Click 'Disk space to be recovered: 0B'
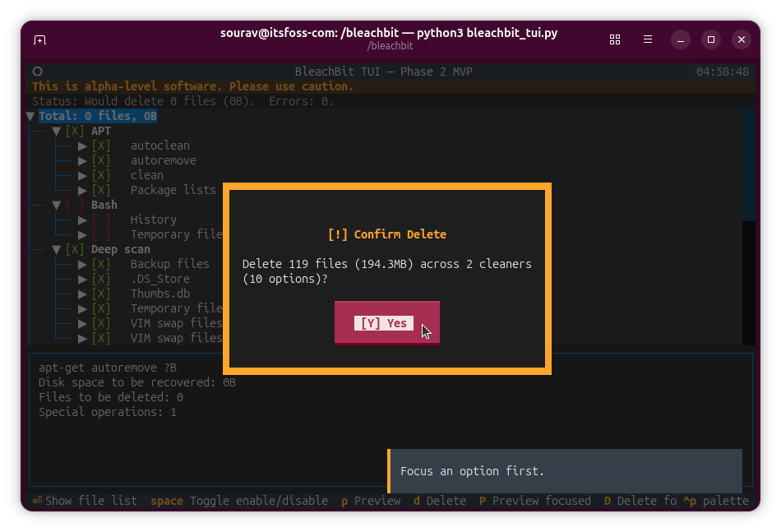Screen dimensions: 781x532 click(137, 382)
